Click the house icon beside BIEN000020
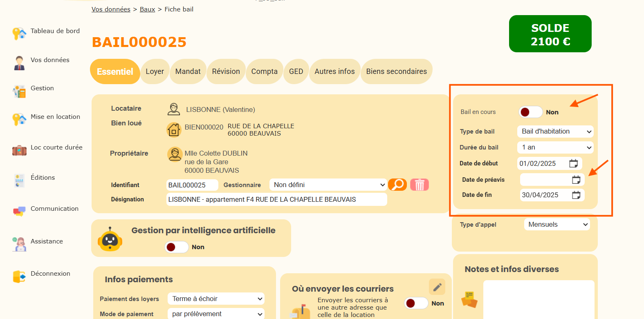644x319 pixels. pos(174,130)
